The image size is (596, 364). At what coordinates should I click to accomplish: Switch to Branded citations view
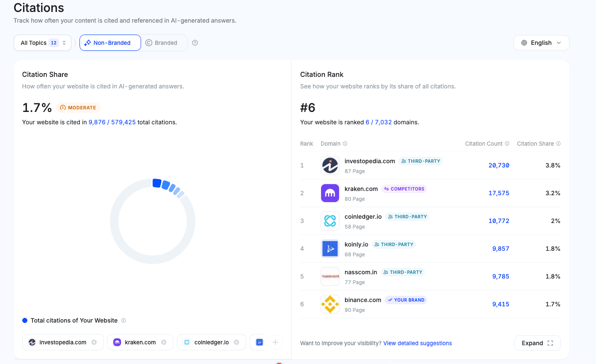click(162, 43)
